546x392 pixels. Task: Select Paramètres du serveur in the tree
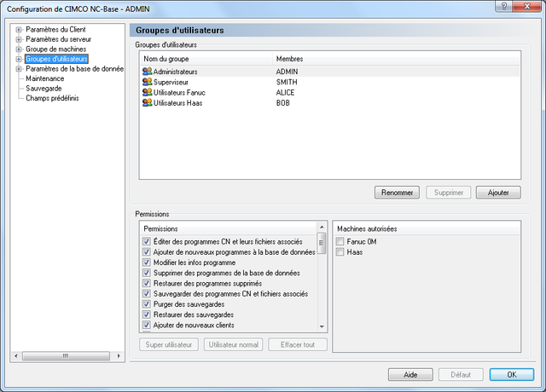[x=59, y=39]
